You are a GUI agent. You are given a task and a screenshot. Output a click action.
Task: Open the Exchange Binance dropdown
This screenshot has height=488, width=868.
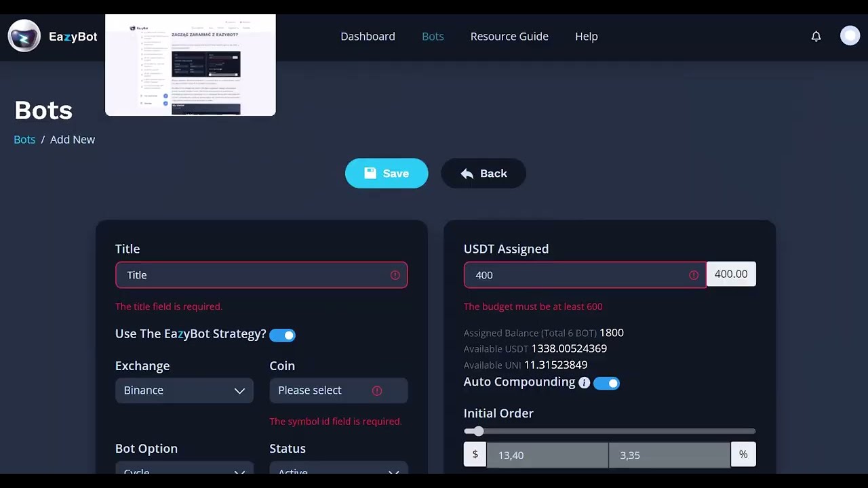184,390
